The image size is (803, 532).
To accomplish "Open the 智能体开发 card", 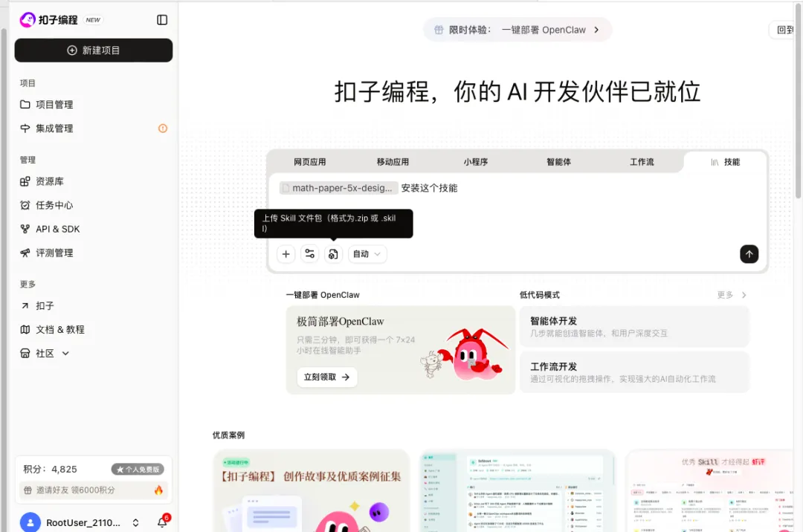I will tap(634, 327).
